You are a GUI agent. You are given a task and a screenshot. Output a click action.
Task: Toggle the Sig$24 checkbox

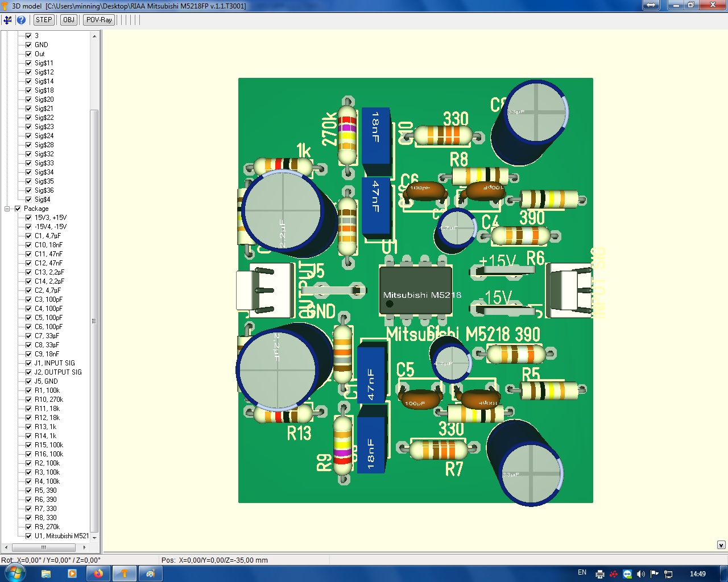pos(28,136)
